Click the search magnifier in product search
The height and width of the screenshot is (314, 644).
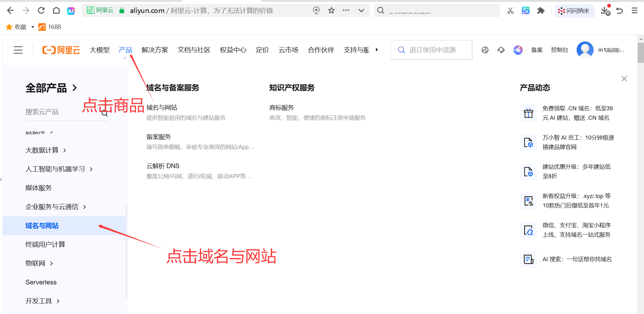pyautogui.click(x=105, y=113)
